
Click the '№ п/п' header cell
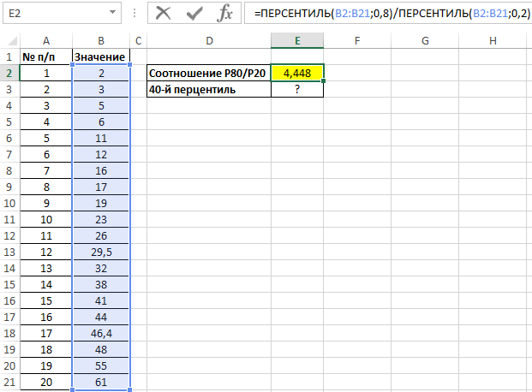45,56
